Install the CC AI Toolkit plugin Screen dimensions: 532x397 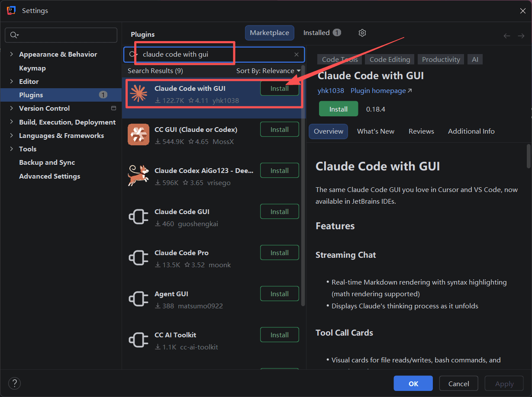click(280, 335)
